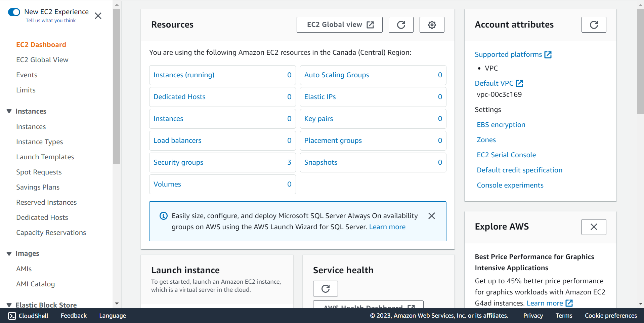Image resolution: width=644 pixels, height=323 pixels.
Task: Open Placement groups resource link
Action: 333,140
